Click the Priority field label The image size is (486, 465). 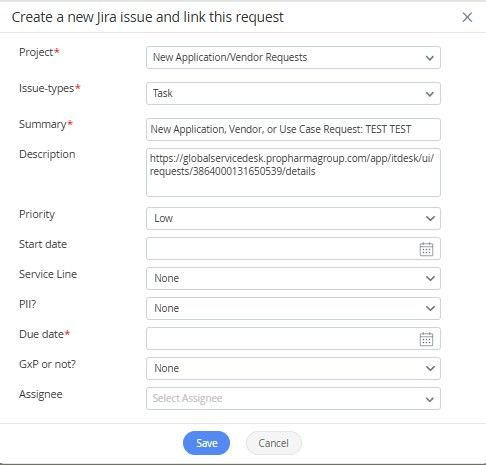click(x=37, y=214)
